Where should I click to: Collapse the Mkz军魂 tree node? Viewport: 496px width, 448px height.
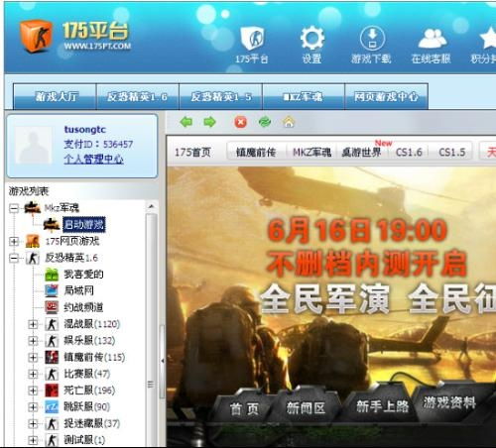[x=14, y=208]
